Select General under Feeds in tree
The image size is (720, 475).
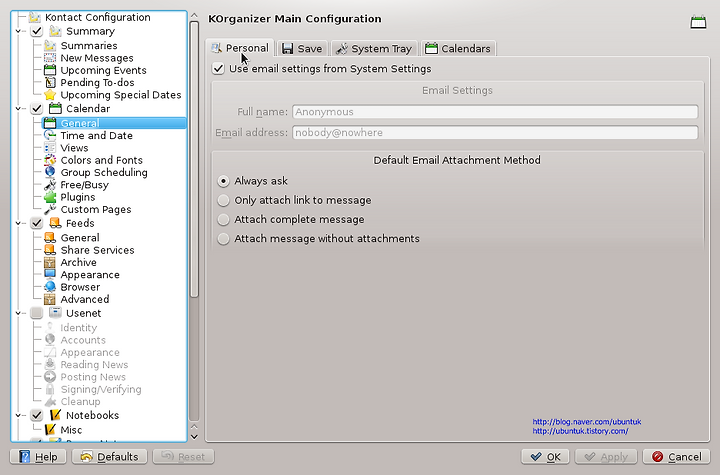point(80,238)
